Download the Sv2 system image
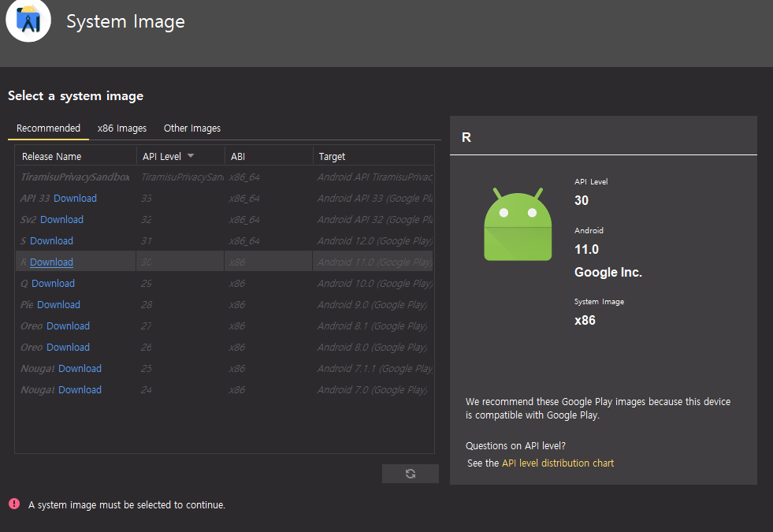773x532 pixels. (x=61, y=219)
